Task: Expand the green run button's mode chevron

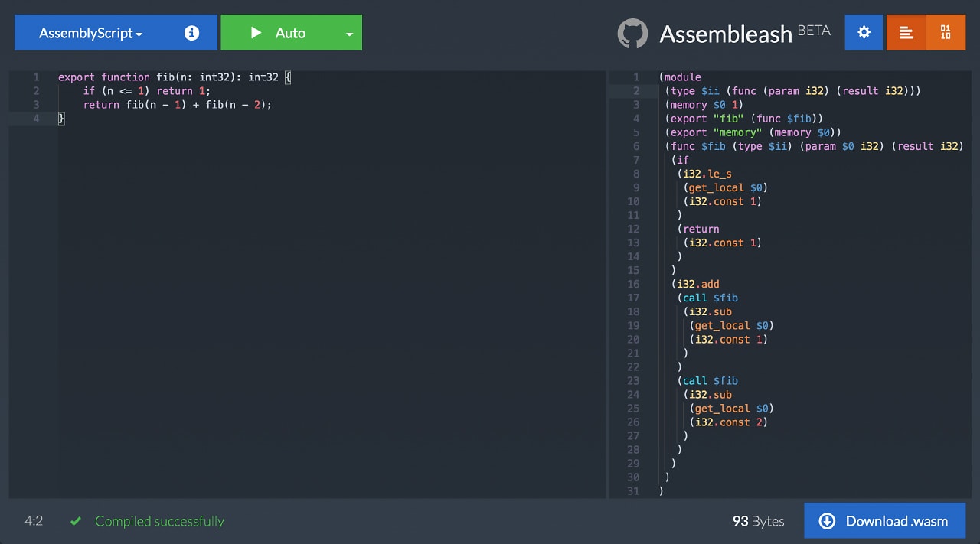Action: (349, 32)
